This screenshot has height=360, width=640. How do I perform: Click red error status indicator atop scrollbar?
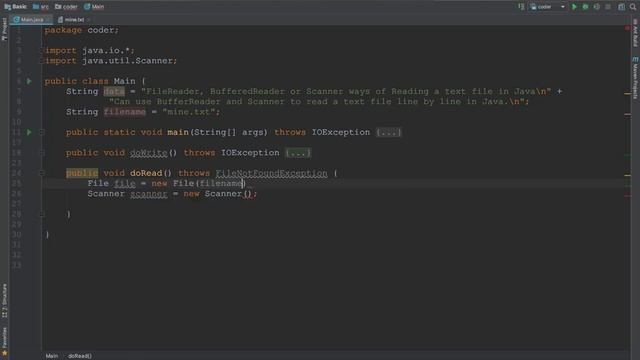click(x=627, y=28)
